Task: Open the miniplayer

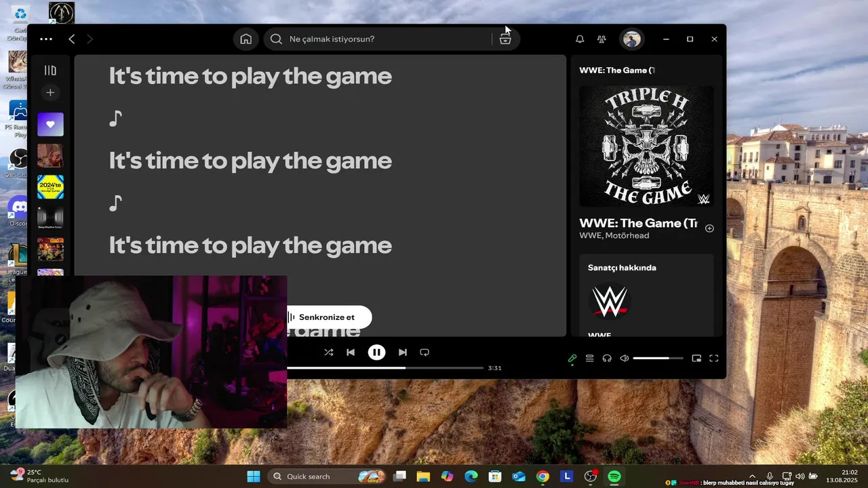Action: 696,359
